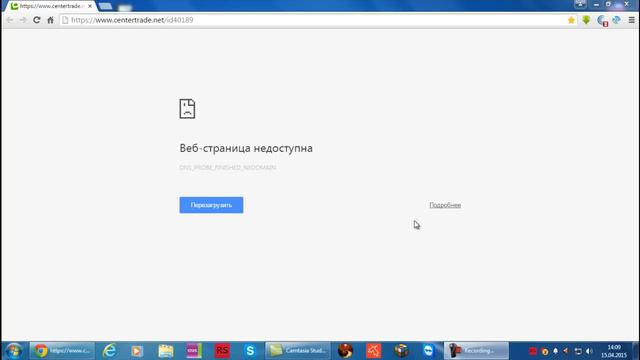Open the Chrome hamburger menu
This screenshot has width=640, height=360.
tap(631, 20)
